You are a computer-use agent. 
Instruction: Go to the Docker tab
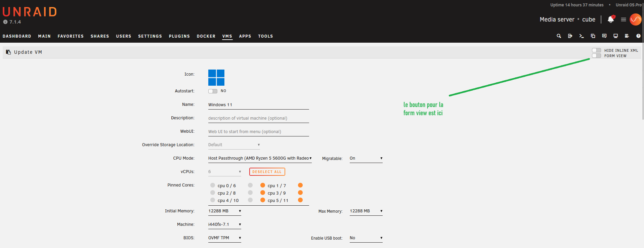(x=206, y=36)
